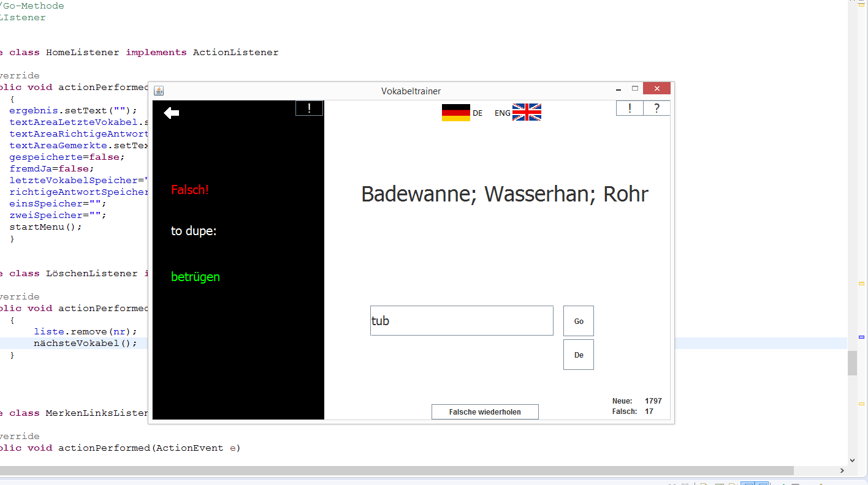
Task: Click the white back arrow icon
Action: click(172, 113)
